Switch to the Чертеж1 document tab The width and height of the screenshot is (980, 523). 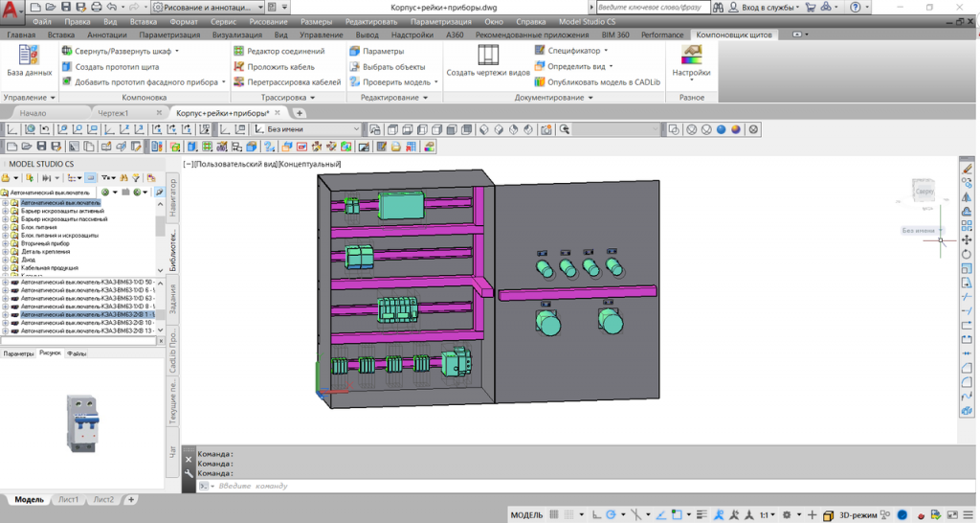(x=113, y=113)
